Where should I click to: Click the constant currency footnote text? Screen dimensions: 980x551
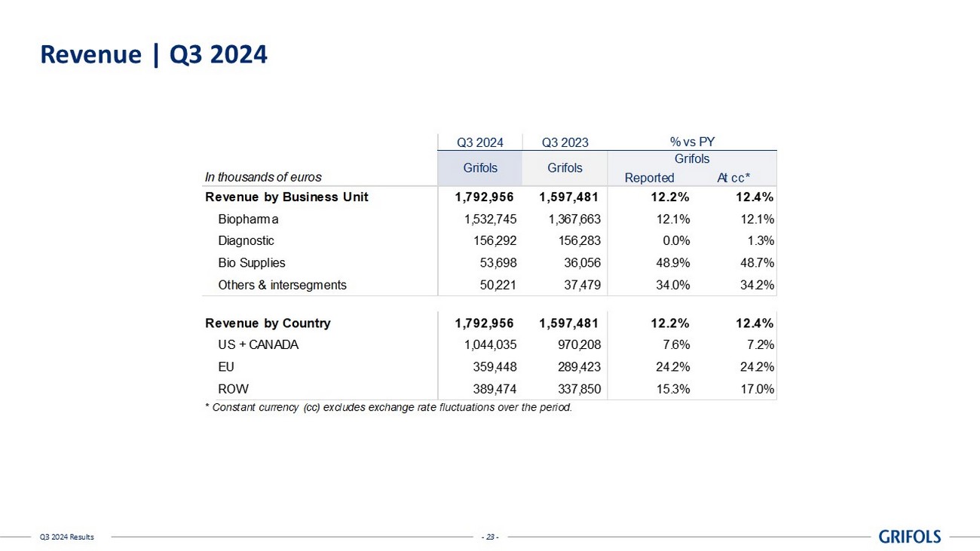pos(388,408)
